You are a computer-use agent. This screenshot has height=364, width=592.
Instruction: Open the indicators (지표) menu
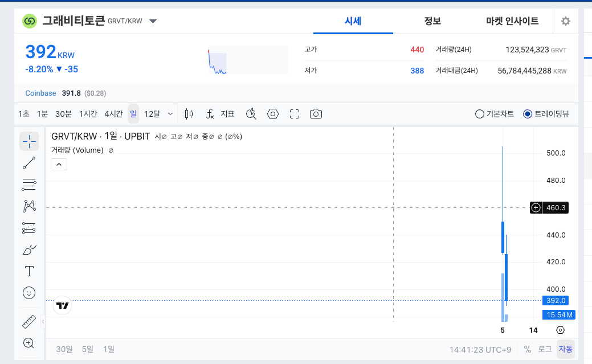click(x=221, y=114)
